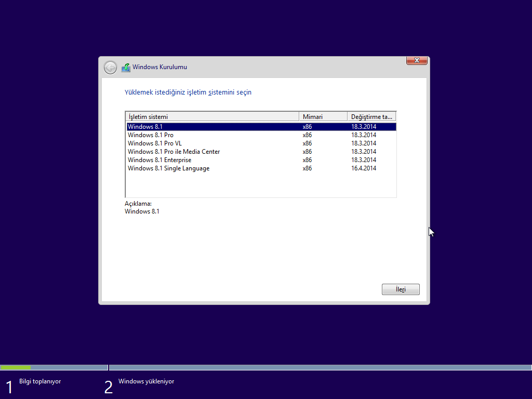Click the Windows Kurulumu setup icon
Screen dimensions: 532x399
tap(126, 68)
